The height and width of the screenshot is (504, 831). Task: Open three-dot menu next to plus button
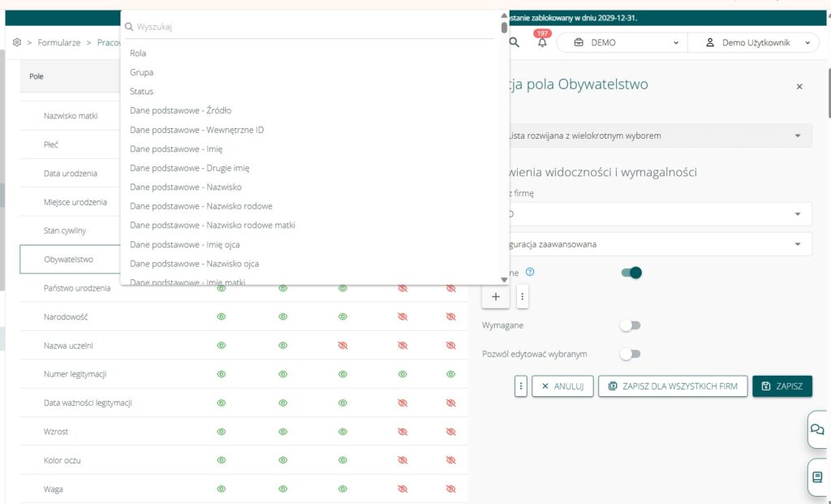pos(522,297)
